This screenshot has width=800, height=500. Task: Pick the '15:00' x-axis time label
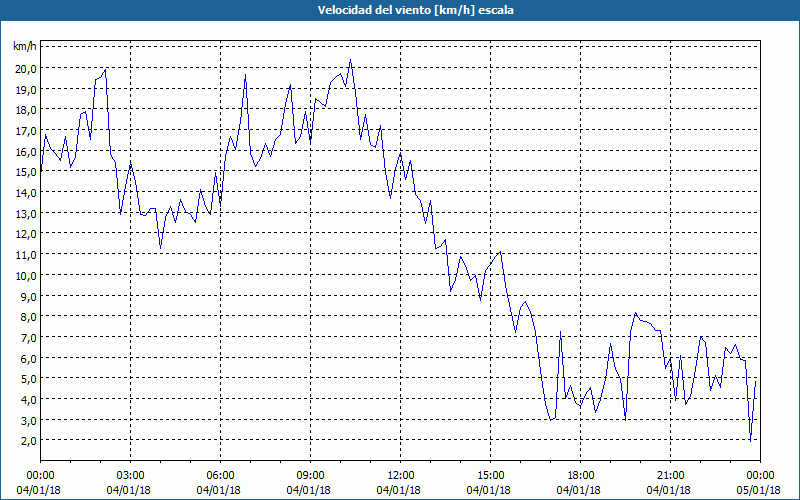[x=490, y=476]
